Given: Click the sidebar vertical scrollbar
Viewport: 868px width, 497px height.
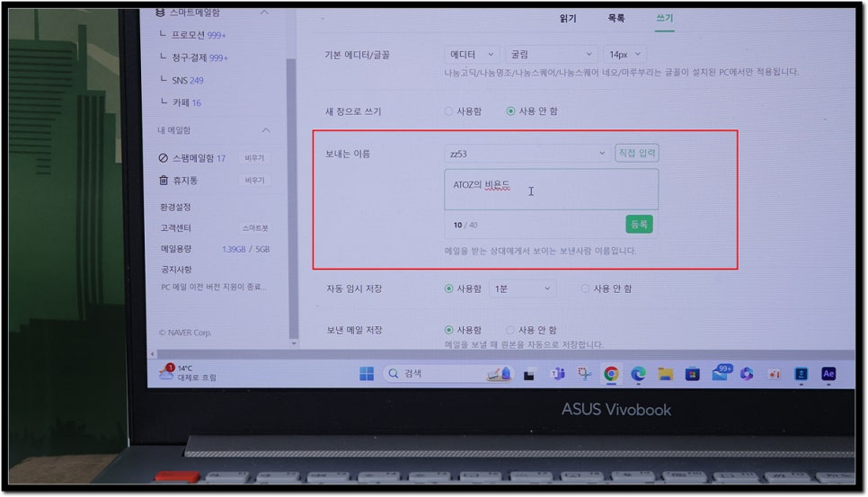Looking at the screenshot, I should pyautogui.click(x=292, y=200).
